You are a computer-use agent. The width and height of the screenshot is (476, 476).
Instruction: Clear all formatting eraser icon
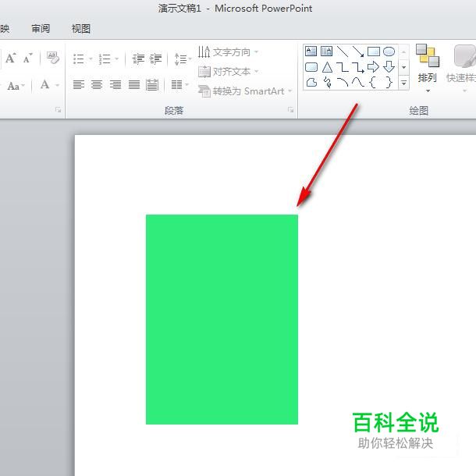(53, 58)
